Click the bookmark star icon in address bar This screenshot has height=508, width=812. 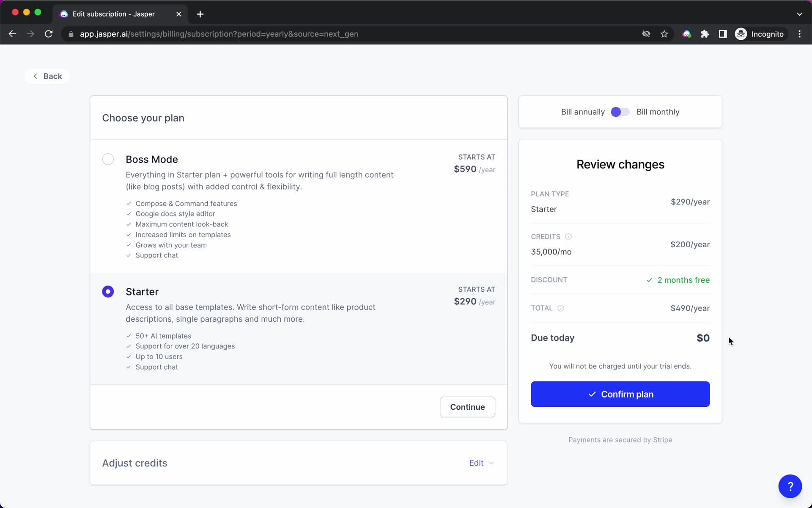tap(664, 34)
